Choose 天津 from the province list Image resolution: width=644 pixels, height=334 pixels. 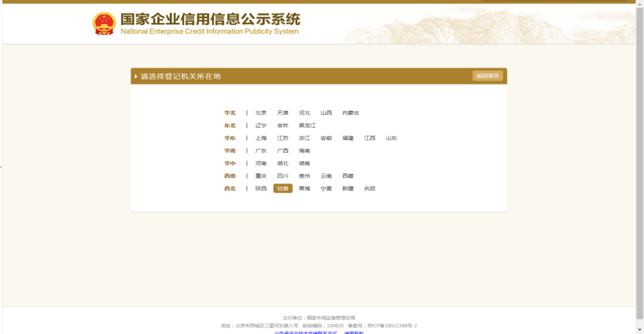(283, 113)
